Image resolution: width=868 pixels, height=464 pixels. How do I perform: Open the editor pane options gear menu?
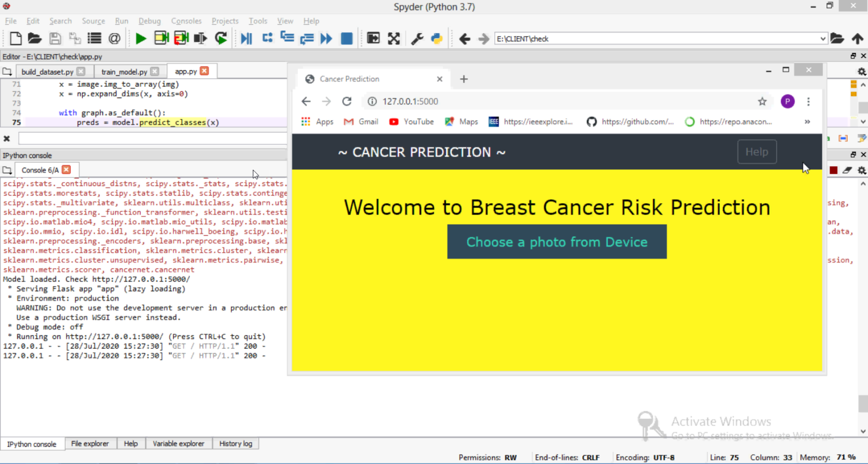pos(862,72)
